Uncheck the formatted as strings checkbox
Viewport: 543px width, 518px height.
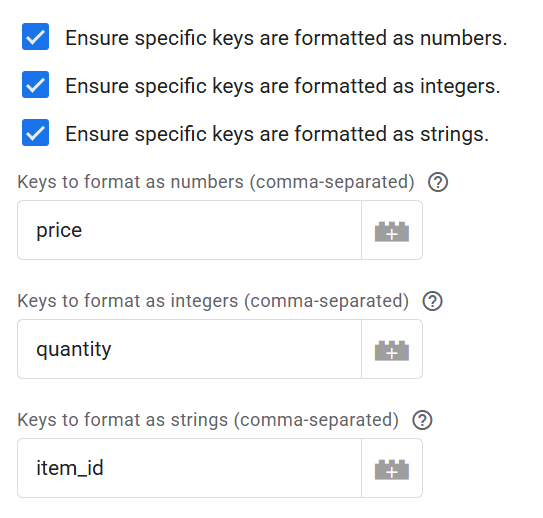pos(35,133)
